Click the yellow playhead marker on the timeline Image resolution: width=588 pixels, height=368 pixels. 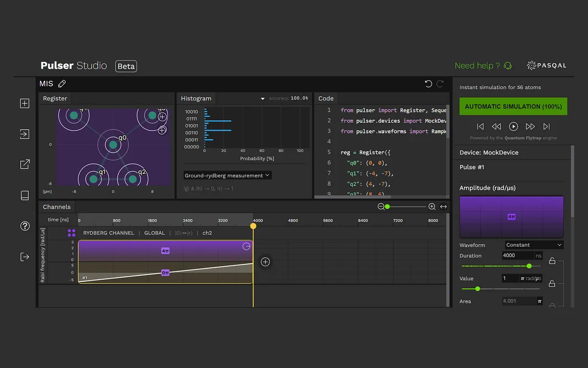click(253, 226)
